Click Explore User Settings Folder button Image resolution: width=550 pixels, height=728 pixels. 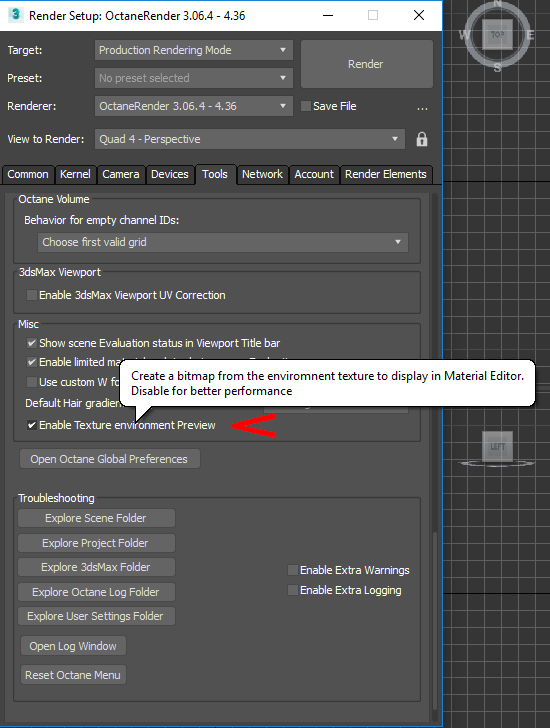click(x=96, y=616)
